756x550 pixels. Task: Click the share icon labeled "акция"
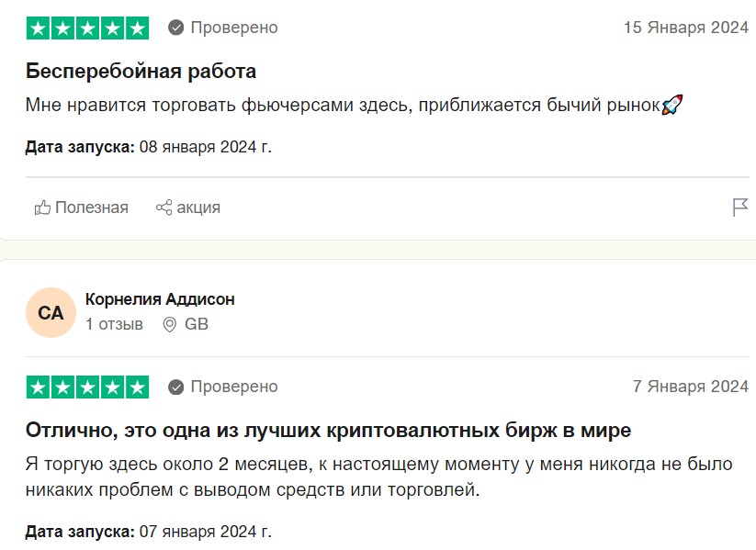click(188, 208)
